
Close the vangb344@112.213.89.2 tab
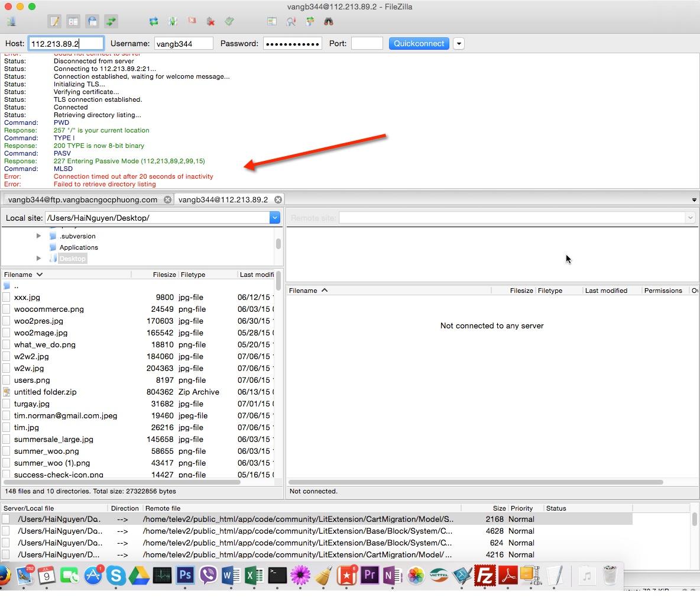[278, 200]
